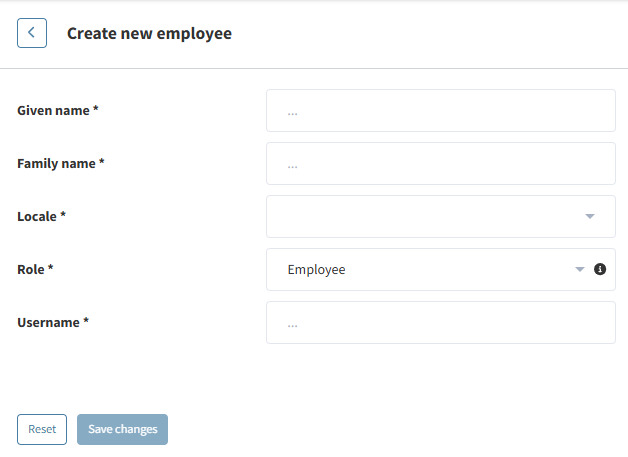Click the Role info icon

600,269
